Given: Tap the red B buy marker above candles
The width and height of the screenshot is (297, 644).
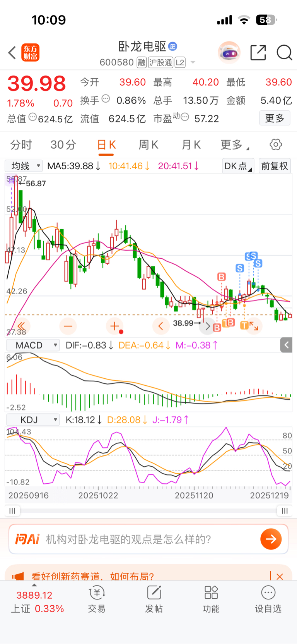Looking at the screenshot, I should coord(221,277).
